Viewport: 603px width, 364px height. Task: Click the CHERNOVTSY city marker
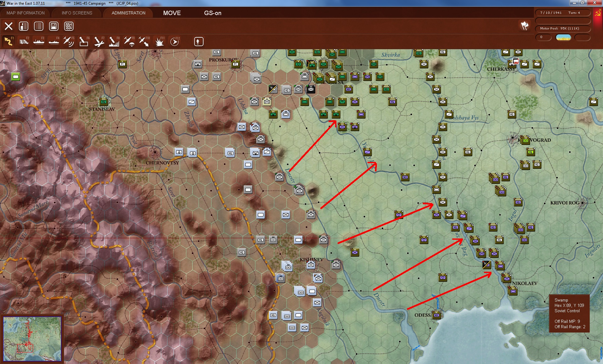pyautogui.click(x=155, y=152)
